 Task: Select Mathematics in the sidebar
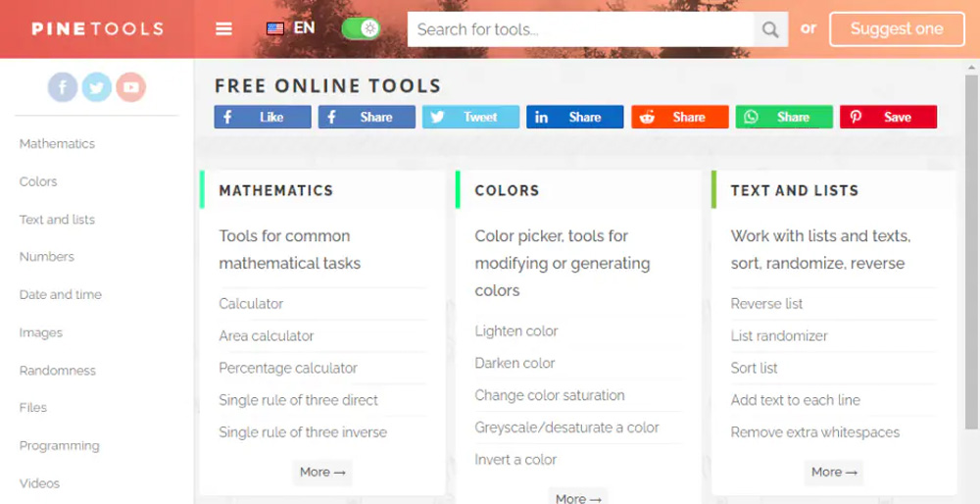tap(57, 144)
